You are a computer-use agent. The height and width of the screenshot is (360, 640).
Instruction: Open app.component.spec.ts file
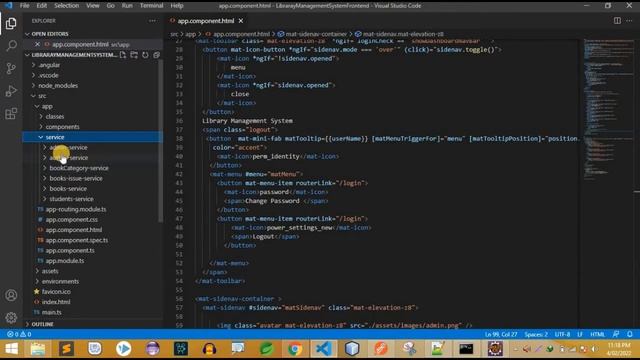point(77,240)
